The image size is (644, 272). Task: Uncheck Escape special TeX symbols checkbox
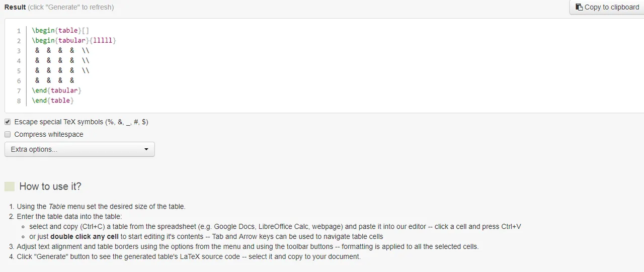(x=8, y=122)
